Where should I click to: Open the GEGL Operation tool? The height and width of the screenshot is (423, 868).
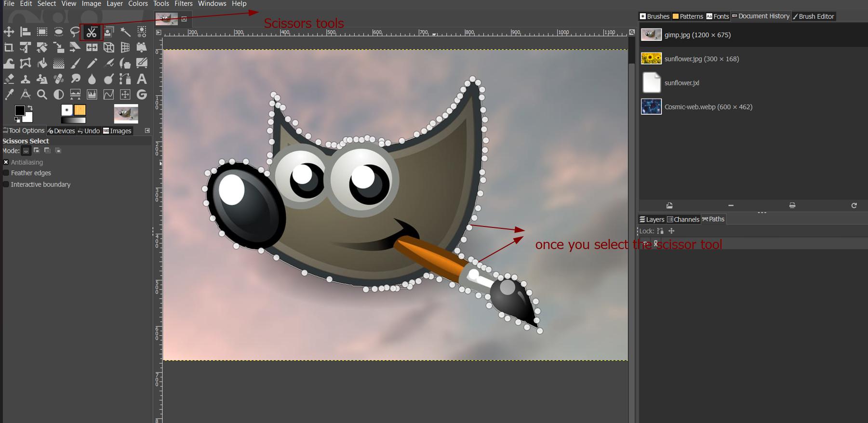(x=142, y=94)
